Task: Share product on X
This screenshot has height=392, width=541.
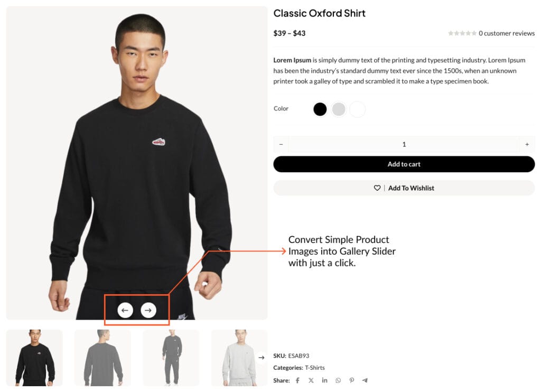Action: click(311, 380)
